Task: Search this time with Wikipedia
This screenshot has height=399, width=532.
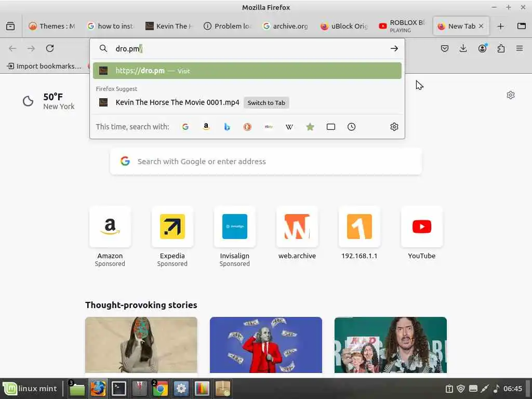Action: [289, 127]
